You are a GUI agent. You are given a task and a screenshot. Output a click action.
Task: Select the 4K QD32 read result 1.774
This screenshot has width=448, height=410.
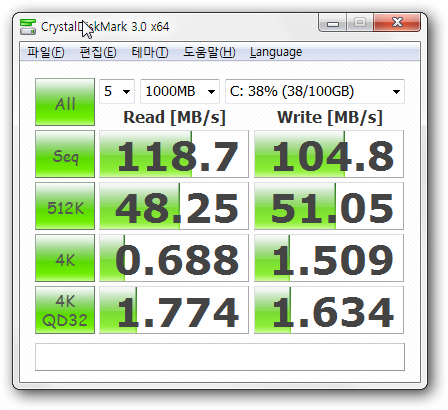click(x=174, y=310)
